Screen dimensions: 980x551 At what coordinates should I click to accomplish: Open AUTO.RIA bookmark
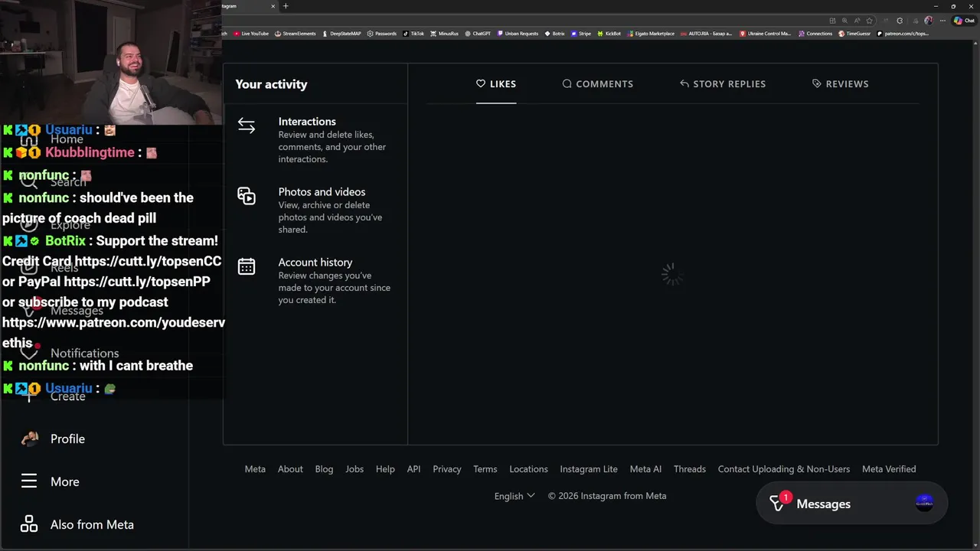(707, 34)
